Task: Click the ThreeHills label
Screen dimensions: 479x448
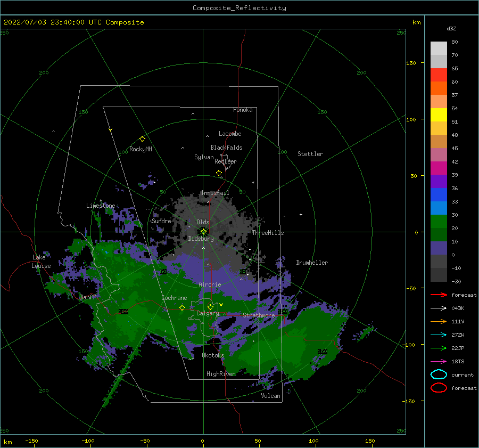Action: coord(268,233)
